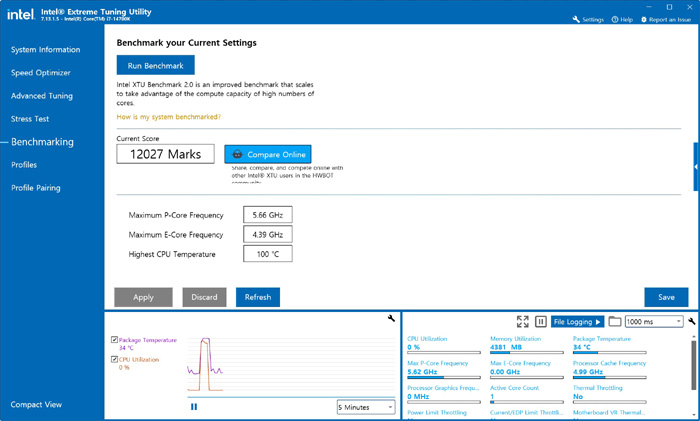This screenshot has height=421, width=700.
Task: Open the 1000 ms interval dropdown
Action: pos(654,321)
